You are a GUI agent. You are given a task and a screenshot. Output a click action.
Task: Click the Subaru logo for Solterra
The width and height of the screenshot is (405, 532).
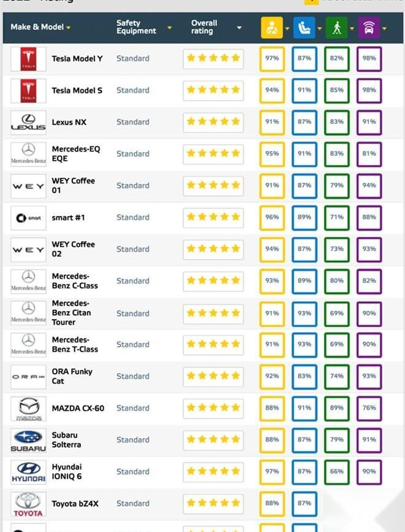(28, 440)
